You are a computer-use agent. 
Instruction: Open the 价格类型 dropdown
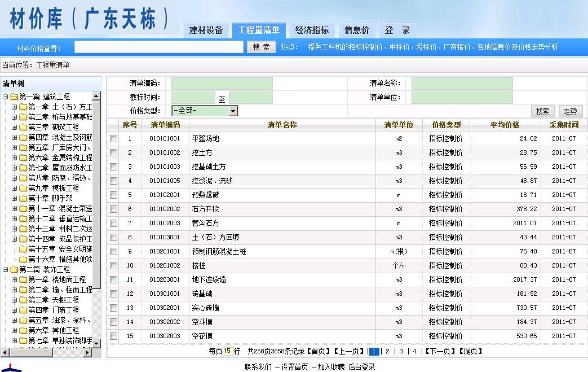(233, 111)
